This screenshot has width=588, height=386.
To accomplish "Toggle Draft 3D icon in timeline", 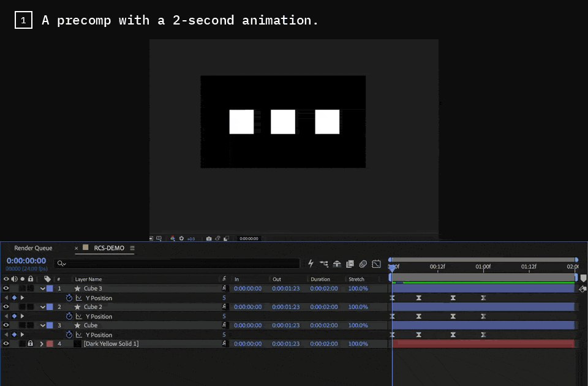I will tap(337, 263).
